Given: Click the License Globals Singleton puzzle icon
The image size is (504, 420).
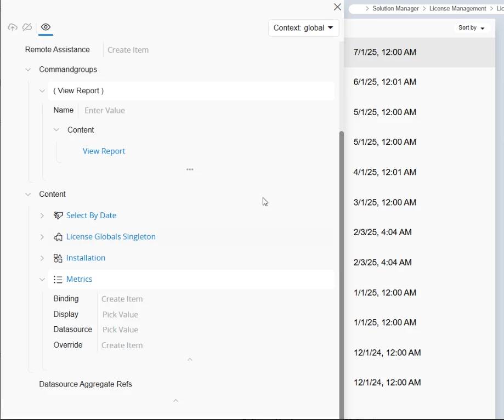Looking at the screenshot, I should [58, 237].
